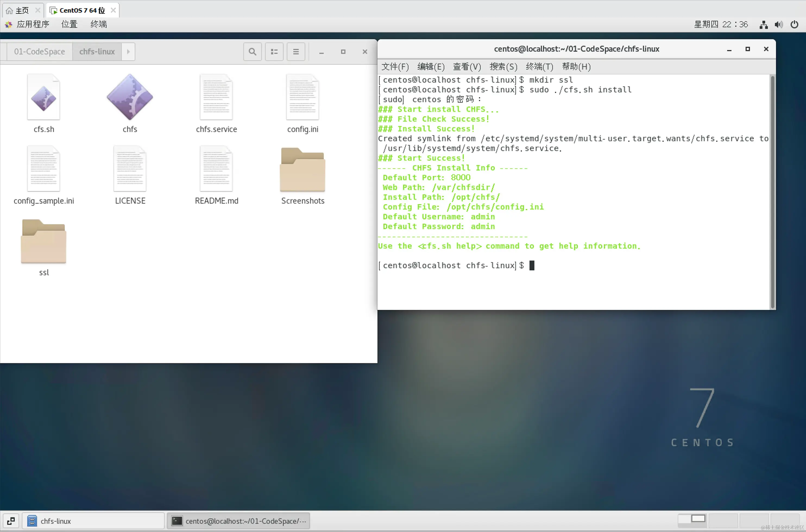The image size is (806, 532).
Task: Open terminal 编辑(E) menu
Action: coord(431,66)
